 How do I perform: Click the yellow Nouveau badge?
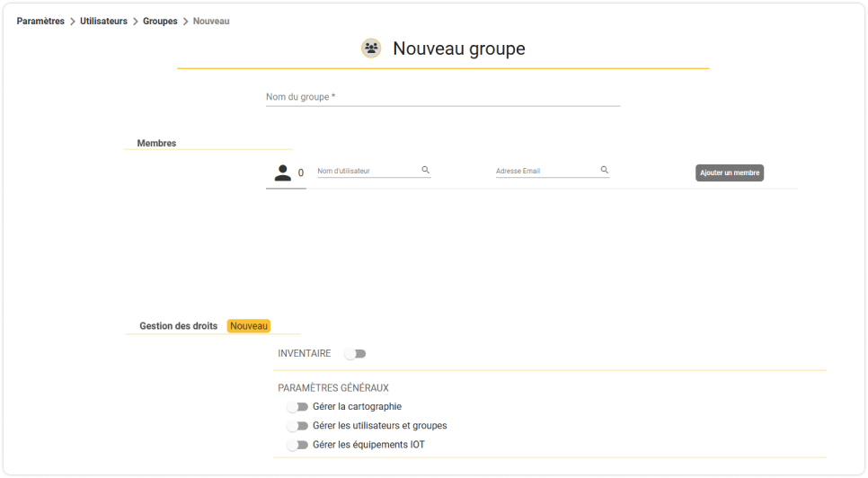click(249, 326)
